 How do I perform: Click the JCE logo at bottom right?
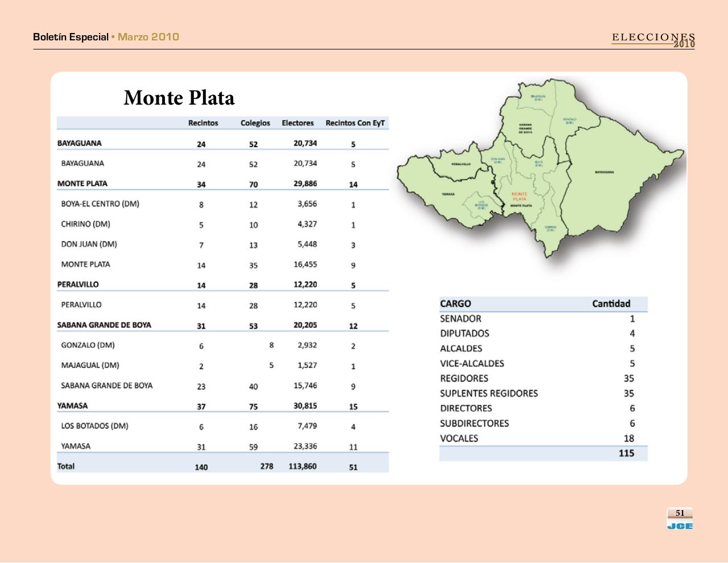click(680, 526)
